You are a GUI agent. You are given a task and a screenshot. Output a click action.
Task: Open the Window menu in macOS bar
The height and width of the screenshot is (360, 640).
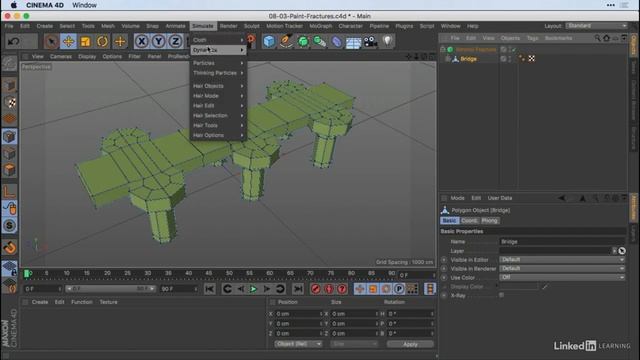coord(84,5)
